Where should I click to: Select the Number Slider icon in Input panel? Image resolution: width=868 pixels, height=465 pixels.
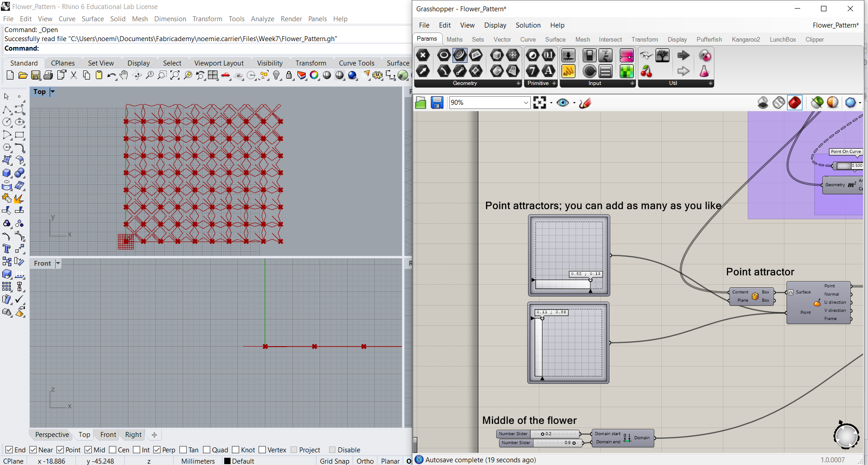[x=568, y=56]
